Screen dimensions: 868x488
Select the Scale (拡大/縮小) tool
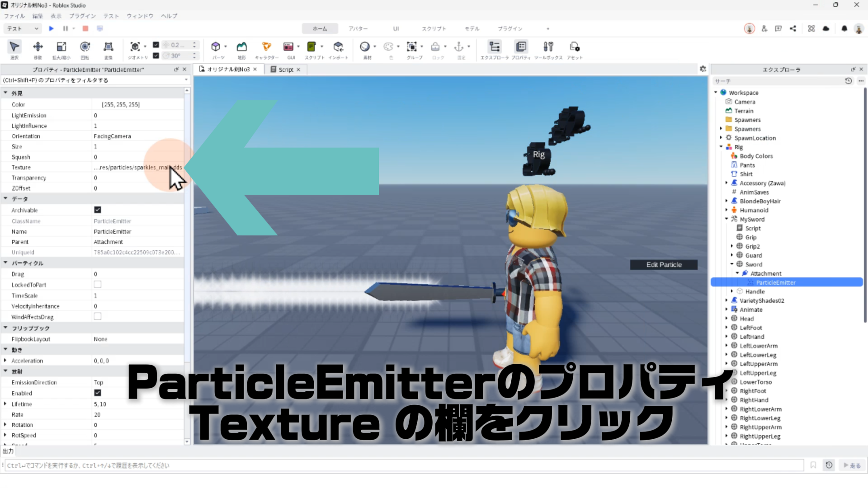(61, 47)
